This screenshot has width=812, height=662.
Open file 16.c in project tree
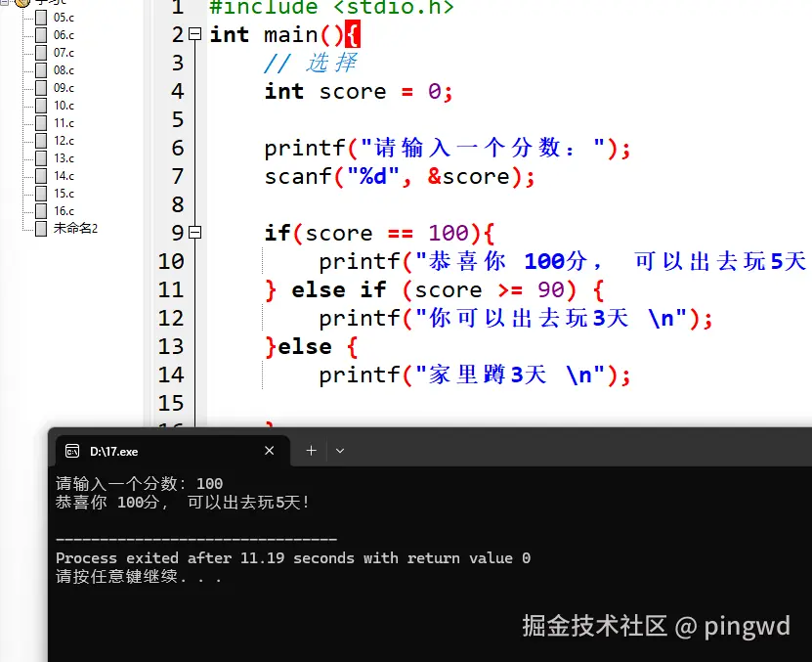coord(64,211)
